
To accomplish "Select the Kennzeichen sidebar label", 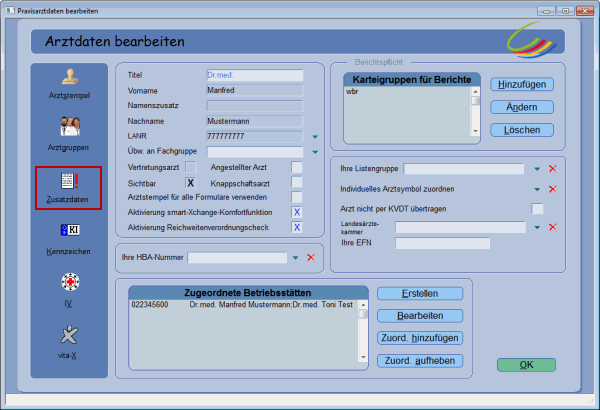I will point(68,252).
